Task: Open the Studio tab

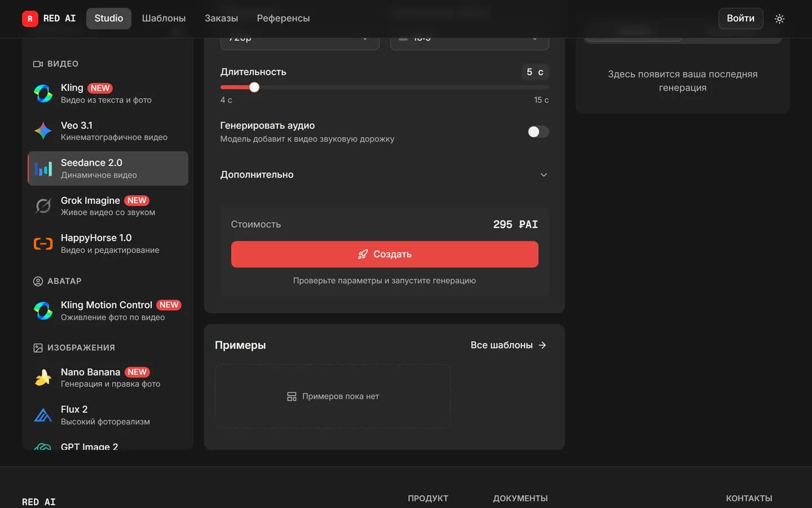Action: tap(109, 19)
